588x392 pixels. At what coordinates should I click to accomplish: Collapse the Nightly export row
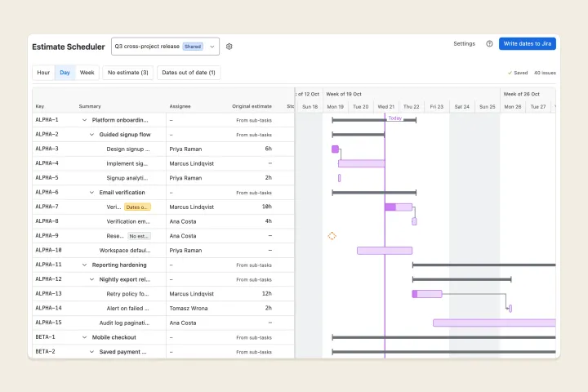(91, 279)
